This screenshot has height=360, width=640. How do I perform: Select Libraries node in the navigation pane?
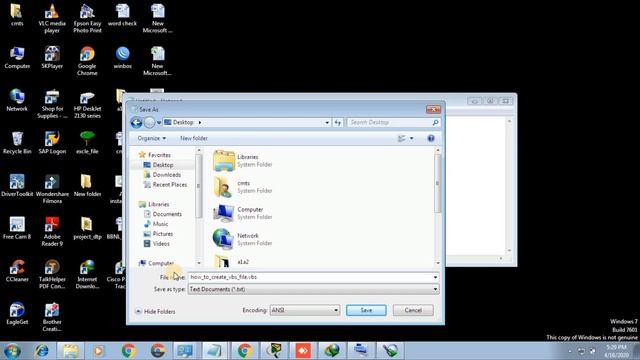[x=154, y=204]
